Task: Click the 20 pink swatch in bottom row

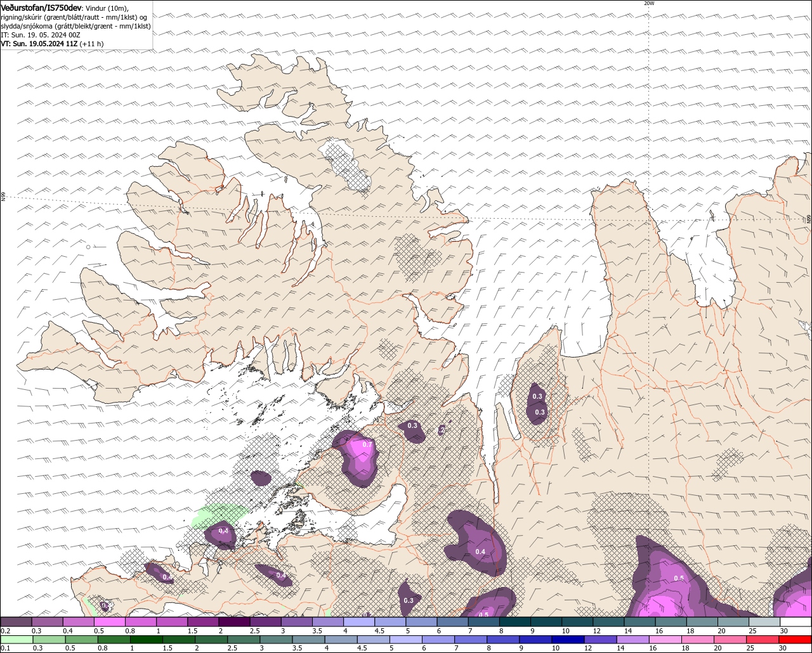Action: (731, 639)
